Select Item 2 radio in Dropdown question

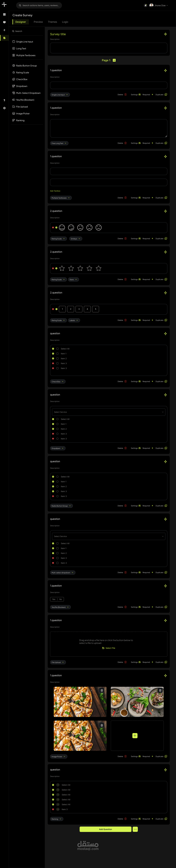57,429
